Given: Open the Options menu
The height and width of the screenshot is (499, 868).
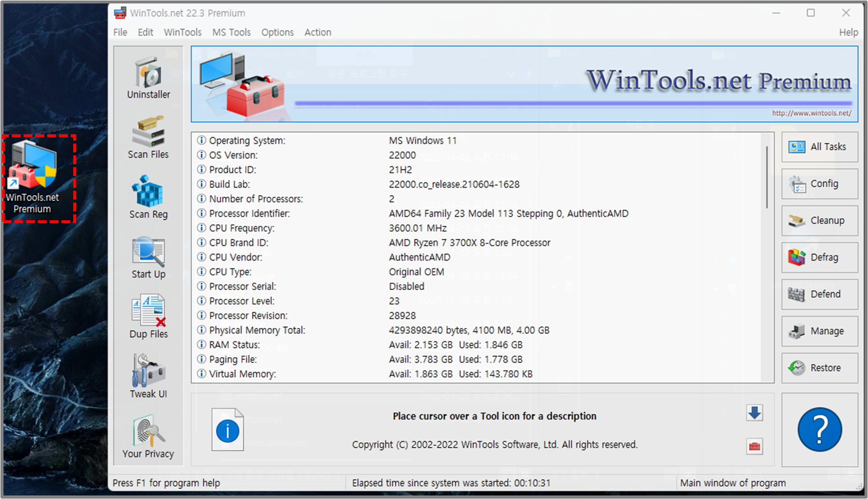Looking at the screenshot, I should pyautogui.click(x=277, y=32).
